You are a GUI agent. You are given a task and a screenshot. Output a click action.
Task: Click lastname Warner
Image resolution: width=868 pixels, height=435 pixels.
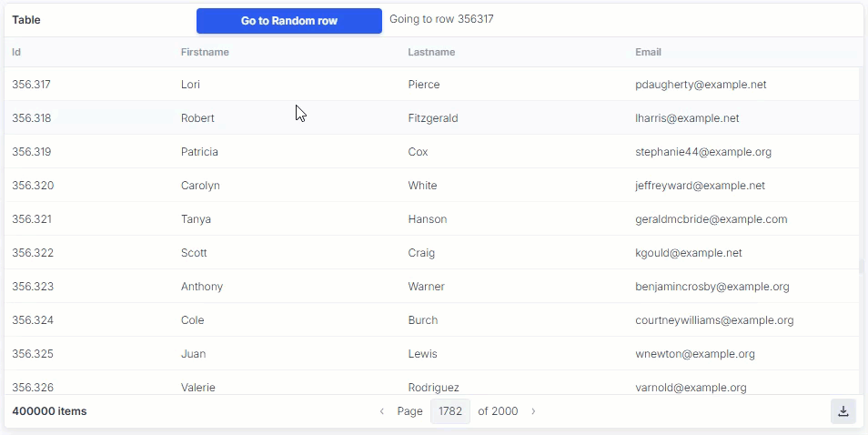(426, 287)
